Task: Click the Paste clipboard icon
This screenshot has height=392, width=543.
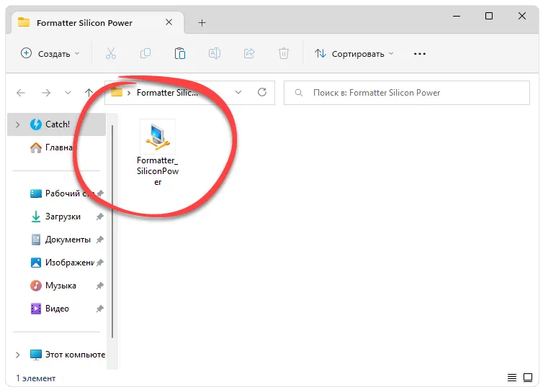Action: [180, 54]
